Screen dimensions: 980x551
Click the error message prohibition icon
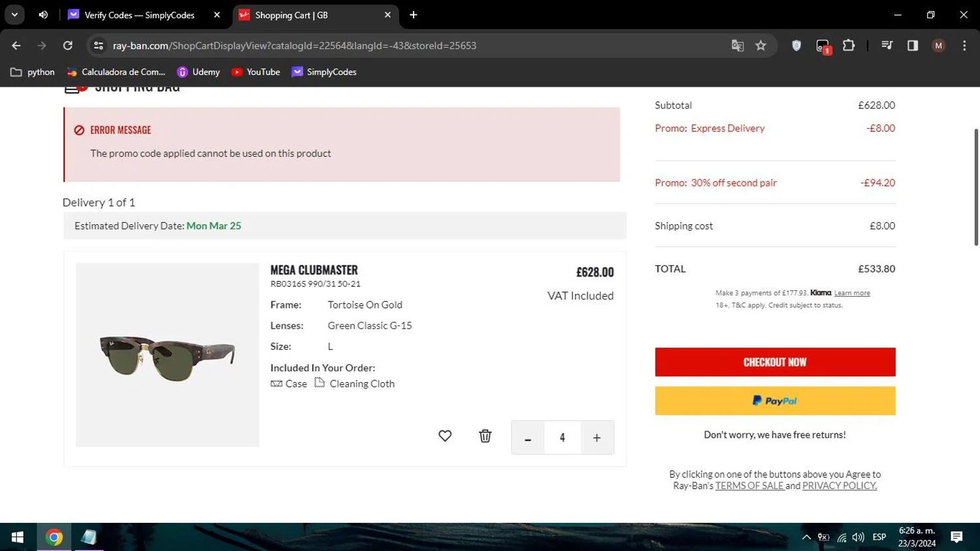[x=79, y=130]
